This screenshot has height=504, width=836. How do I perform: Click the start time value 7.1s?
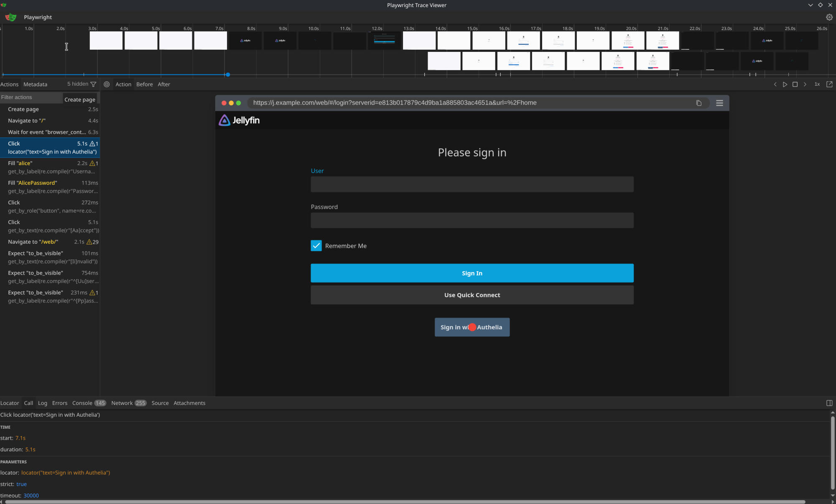[20, 438]
